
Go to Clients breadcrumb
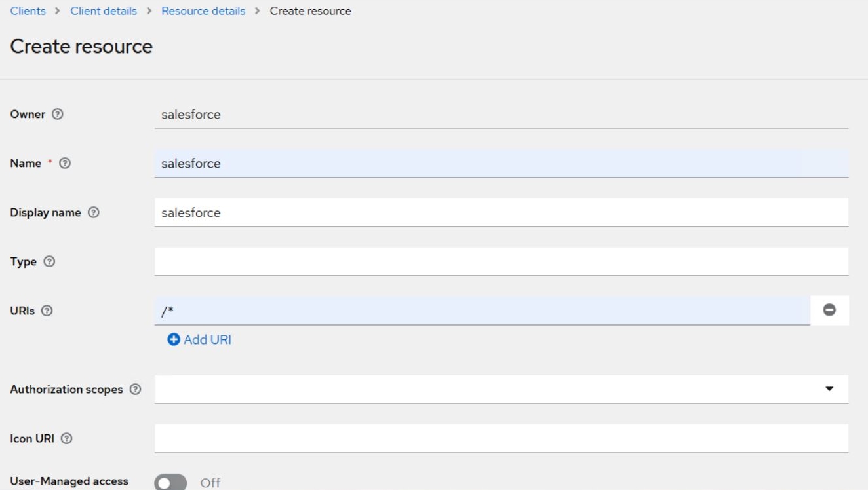28,11
